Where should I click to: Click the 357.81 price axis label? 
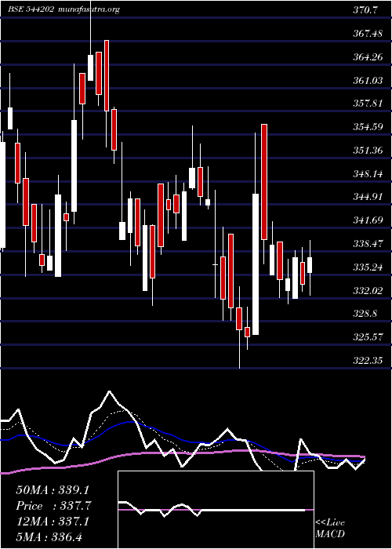coord(368,104)
